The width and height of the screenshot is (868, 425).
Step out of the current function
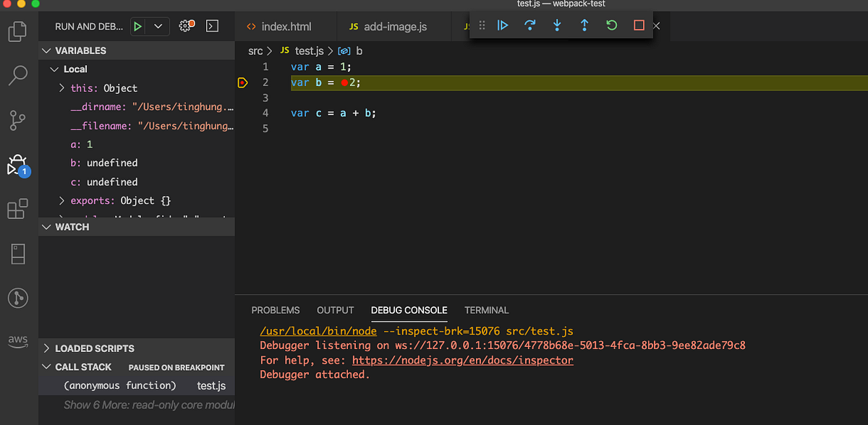[584, 25]
